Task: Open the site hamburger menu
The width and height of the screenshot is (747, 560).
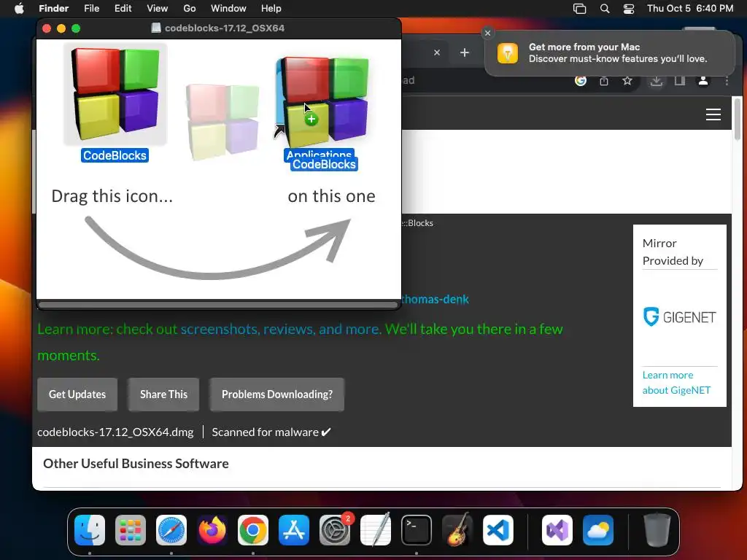Action: (x=713, y=114)
